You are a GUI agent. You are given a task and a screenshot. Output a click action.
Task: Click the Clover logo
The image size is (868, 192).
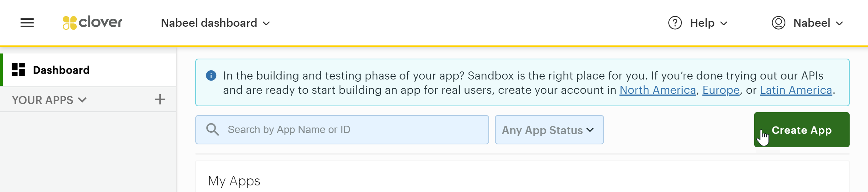pyautogui.click(x=92, y=23)
